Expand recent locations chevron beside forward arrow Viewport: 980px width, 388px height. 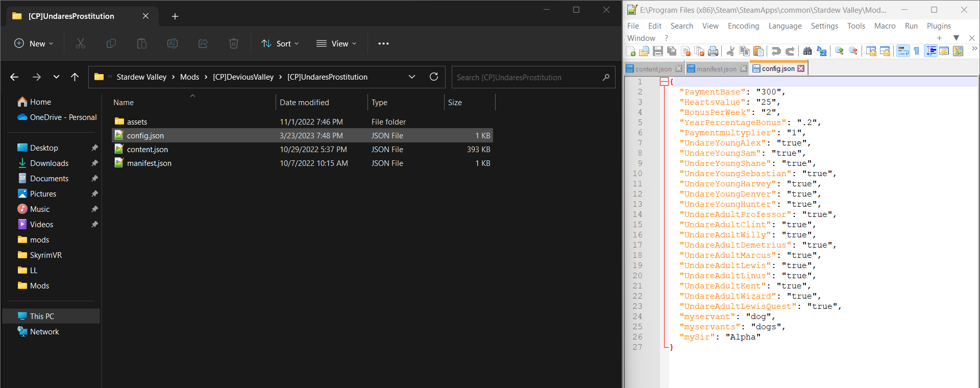56,77
